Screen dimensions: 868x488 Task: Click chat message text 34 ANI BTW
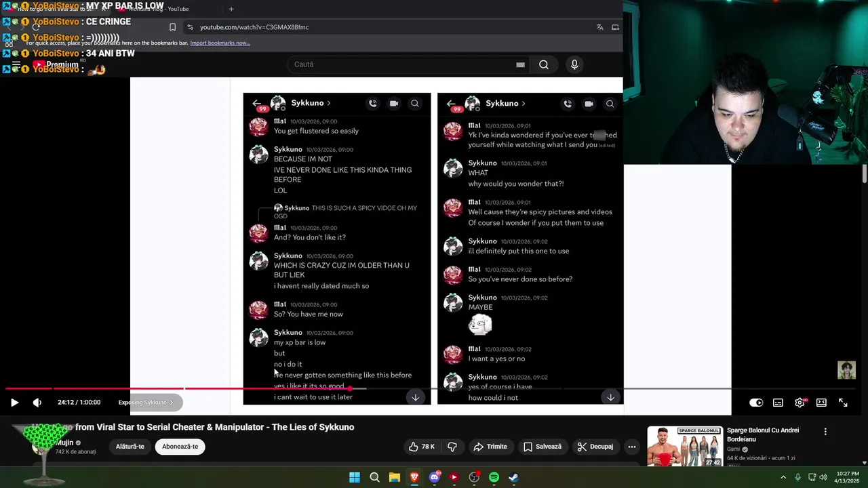[111, 53]
